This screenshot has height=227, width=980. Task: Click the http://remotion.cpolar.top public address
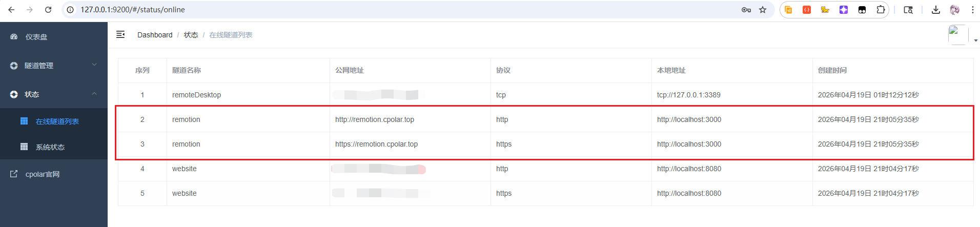375,119
